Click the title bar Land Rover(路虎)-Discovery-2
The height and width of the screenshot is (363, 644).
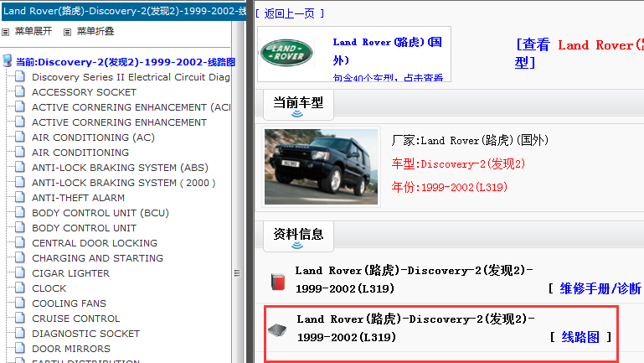(124, 11)
